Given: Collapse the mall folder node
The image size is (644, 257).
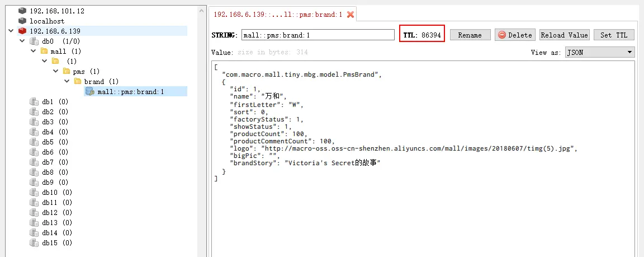Looking at the screenshot, I should pos(34,51).
